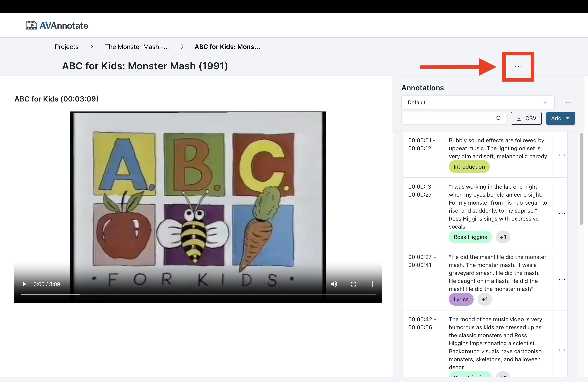This screenshot has width=588, height=382.
Task: Go to Projects breadcrumb
Action: click(x=66, y=47)
